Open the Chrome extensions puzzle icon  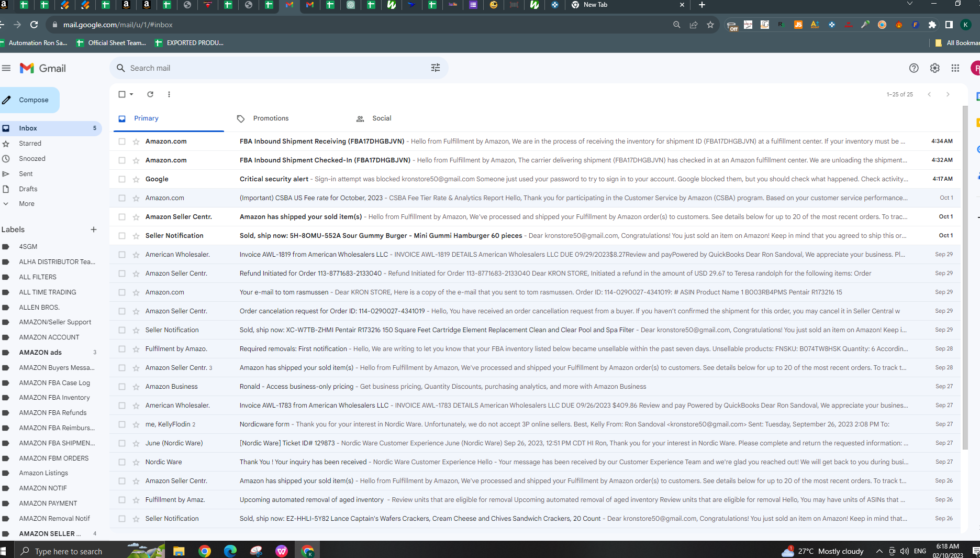932,25
